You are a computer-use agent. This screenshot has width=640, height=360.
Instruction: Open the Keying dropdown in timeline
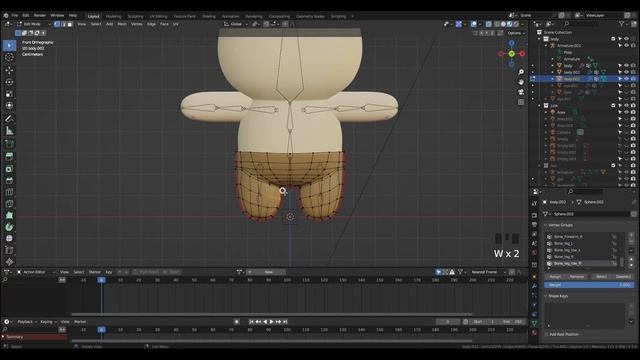[48, 322]
